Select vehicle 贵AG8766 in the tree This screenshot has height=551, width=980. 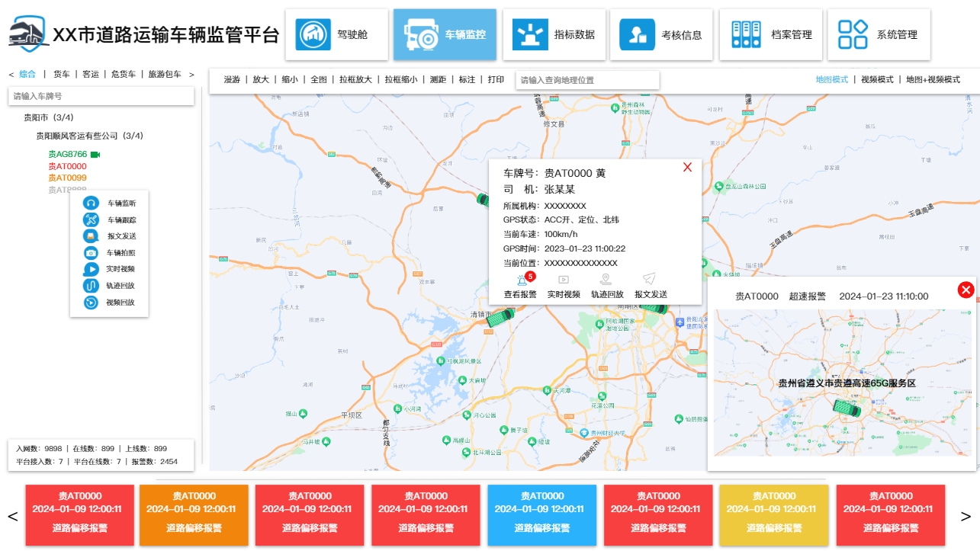[68, 155]
